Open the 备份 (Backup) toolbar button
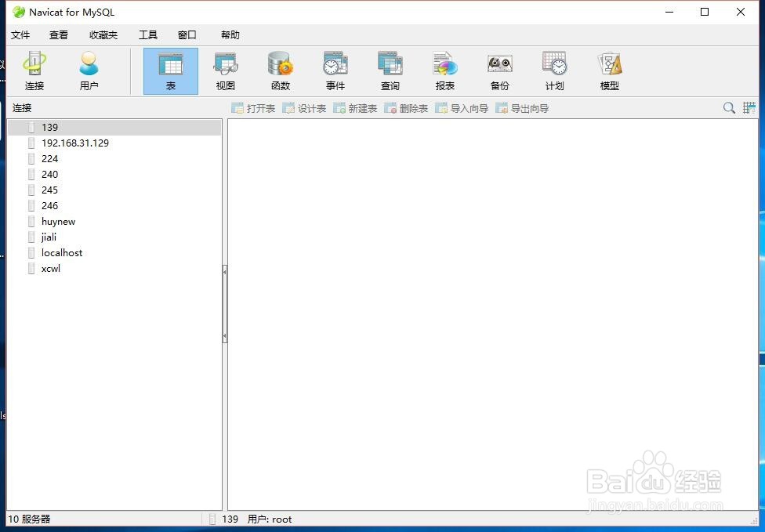This screenshot has width=765, height=532. (x=499, y=71)
